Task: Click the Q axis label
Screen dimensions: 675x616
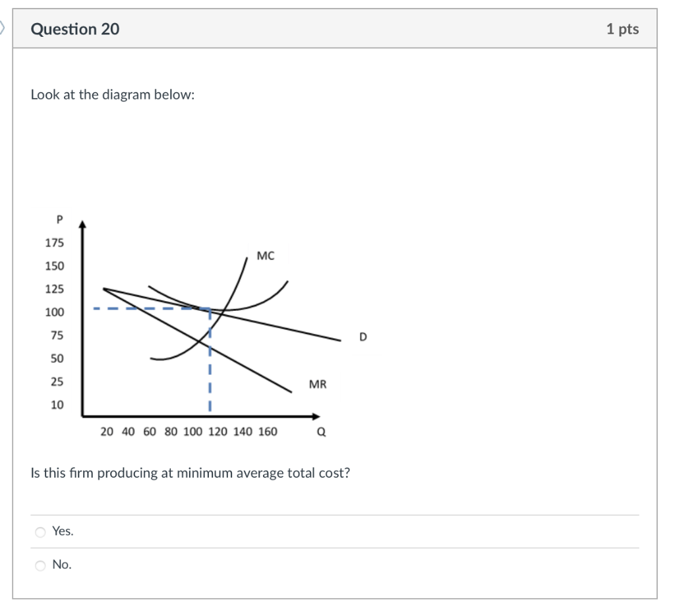Action: coord(320,432)
